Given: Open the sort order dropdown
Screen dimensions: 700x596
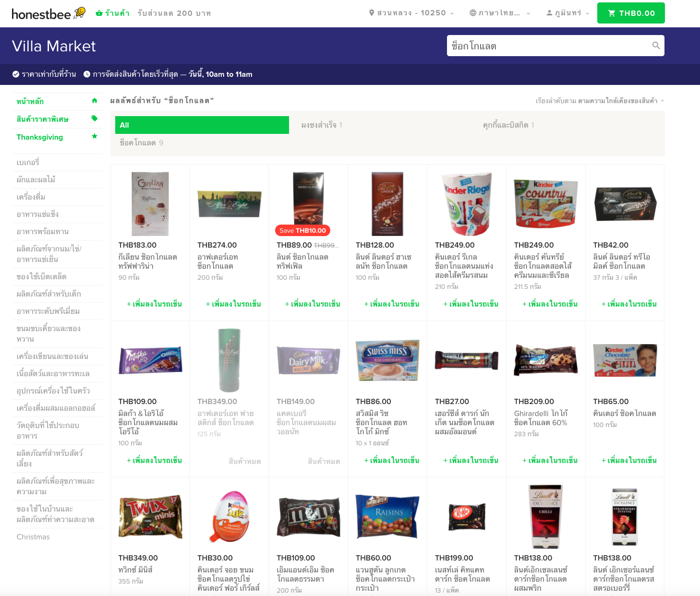Looking at the screenshot, I should [x=600, y=101].
